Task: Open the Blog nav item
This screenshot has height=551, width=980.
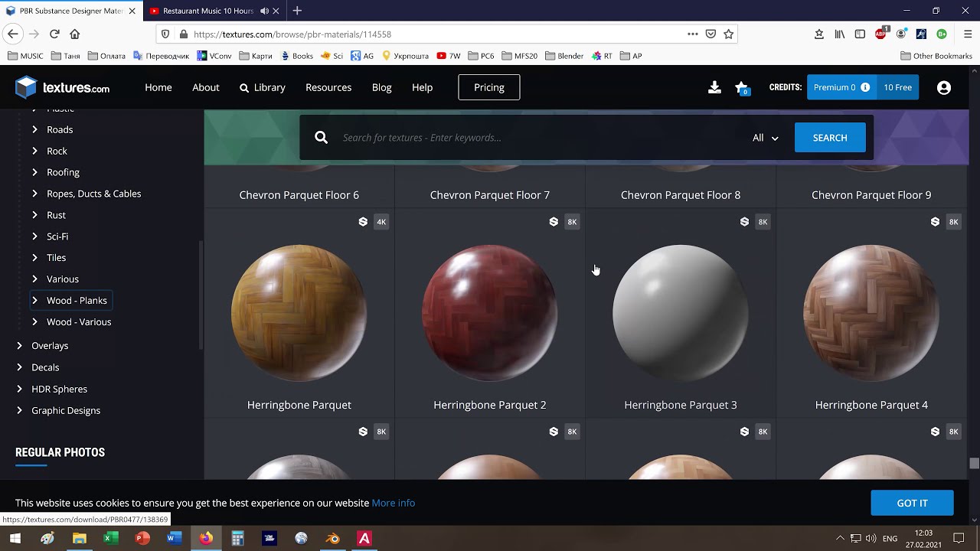Action: click(381, 87)
